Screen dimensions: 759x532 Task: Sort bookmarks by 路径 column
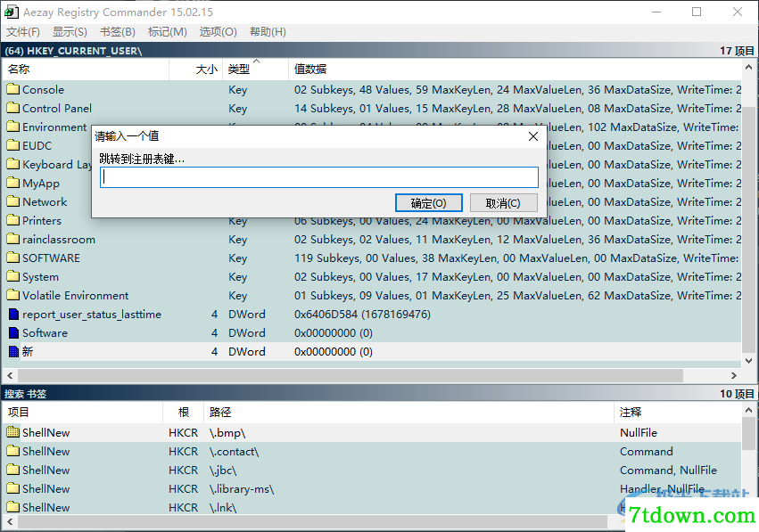click(408, 412)
